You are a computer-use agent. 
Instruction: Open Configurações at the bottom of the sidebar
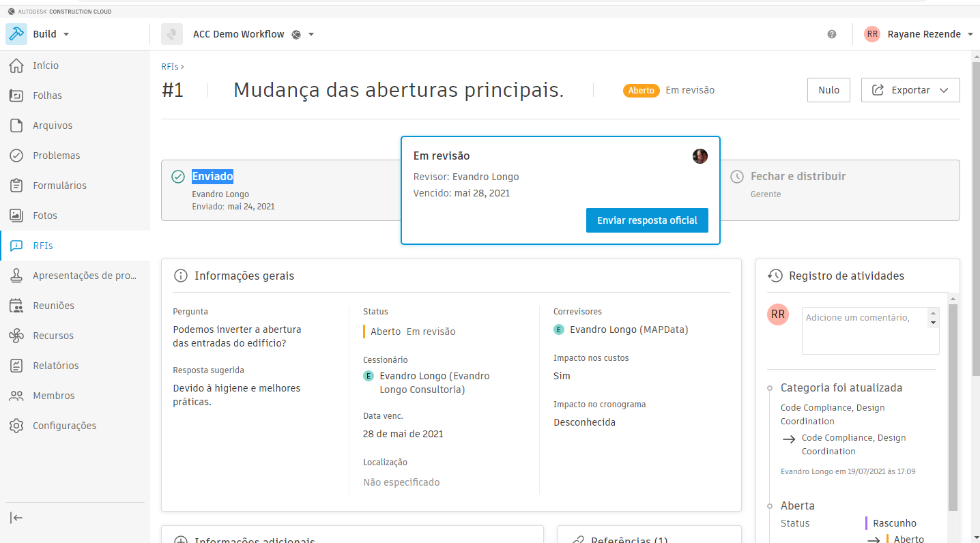coord(16,425)
